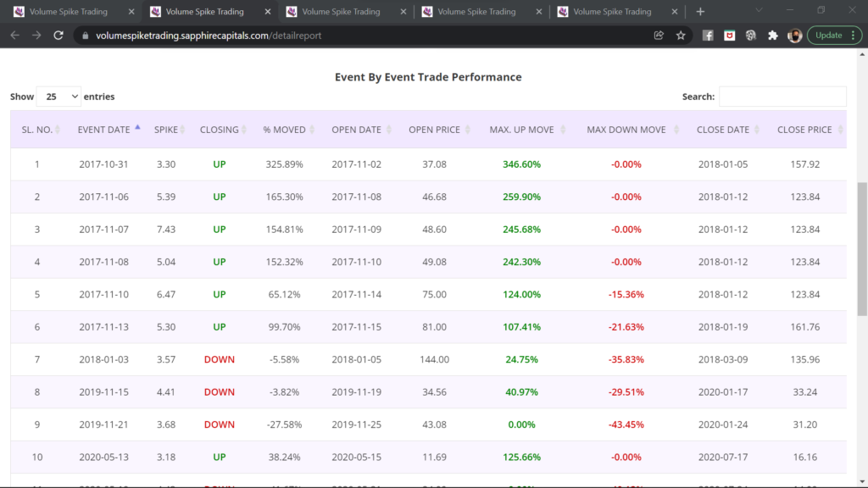Reload the page with the refresh icon
The height and width of the screenshot is (488, 868).
(58, 36)
